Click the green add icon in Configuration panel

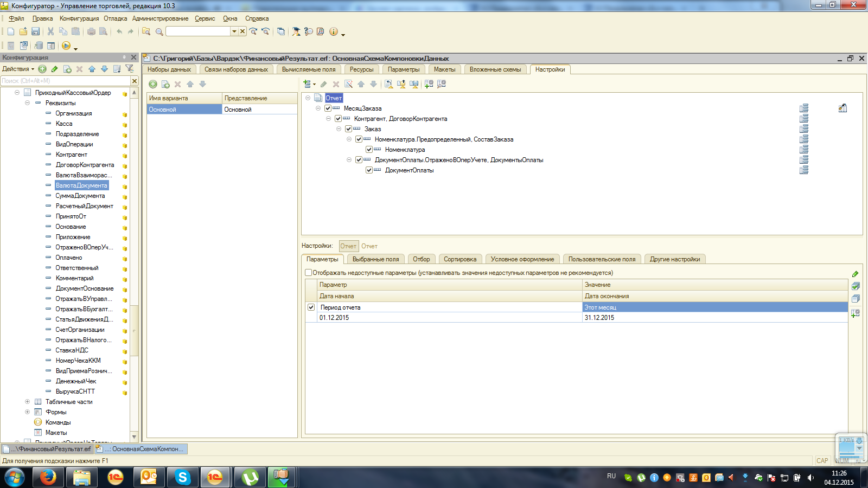(42, 69)
